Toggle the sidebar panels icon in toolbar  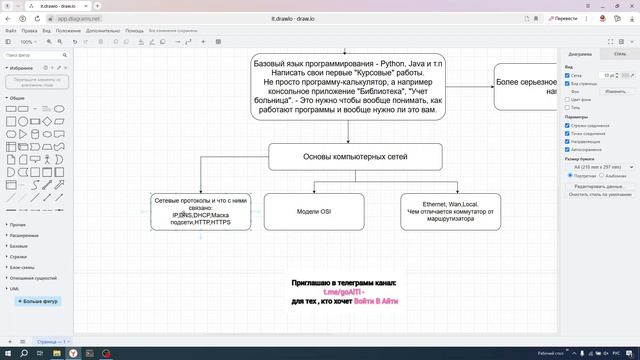[x=8, y=42]
